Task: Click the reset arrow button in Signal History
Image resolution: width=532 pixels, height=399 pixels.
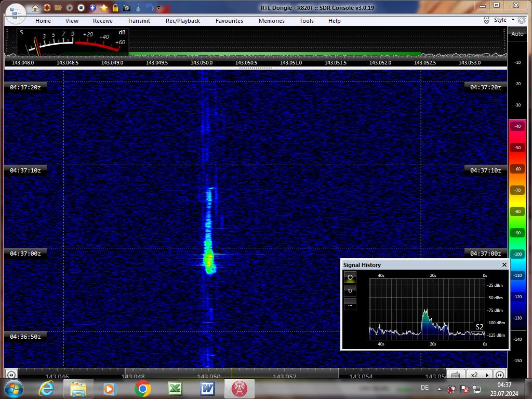Action: [x=350, y=291]
